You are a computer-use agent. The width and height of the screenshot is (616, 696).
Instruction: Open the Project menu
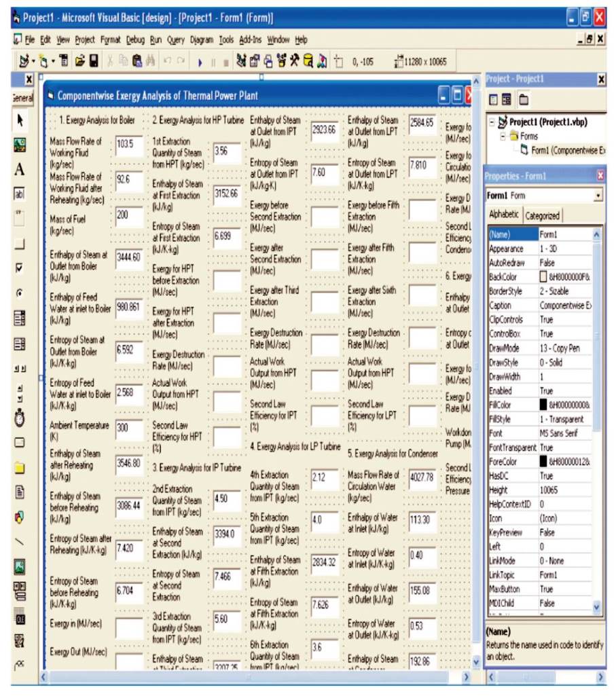(x=85, y=40)
